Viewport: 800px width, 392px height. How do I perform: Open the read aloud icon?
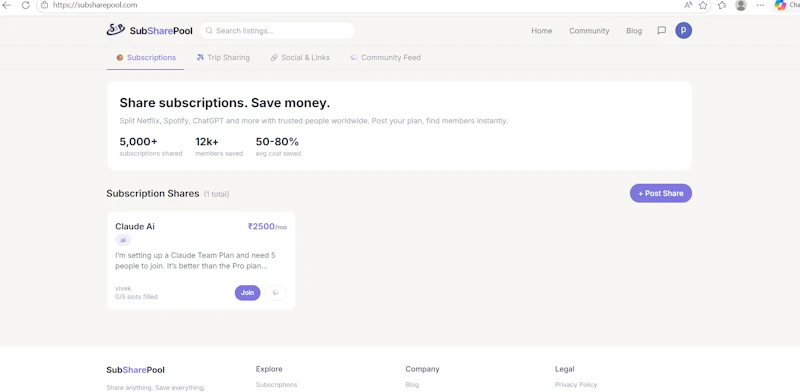click(688, 5)
